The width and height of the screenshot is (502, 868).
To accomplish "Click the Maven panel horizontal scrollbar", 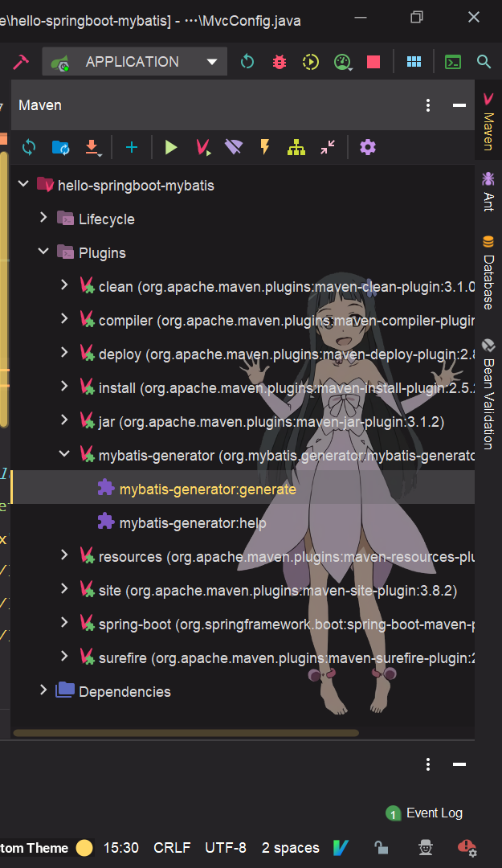I will pyautogui.click(x=186, y=733).
